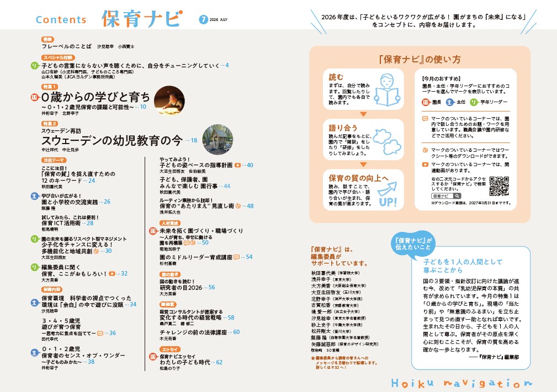Click the 園長 mark beside 保育ナビエッセイ

pyautogui.click(x=153, y=357)
